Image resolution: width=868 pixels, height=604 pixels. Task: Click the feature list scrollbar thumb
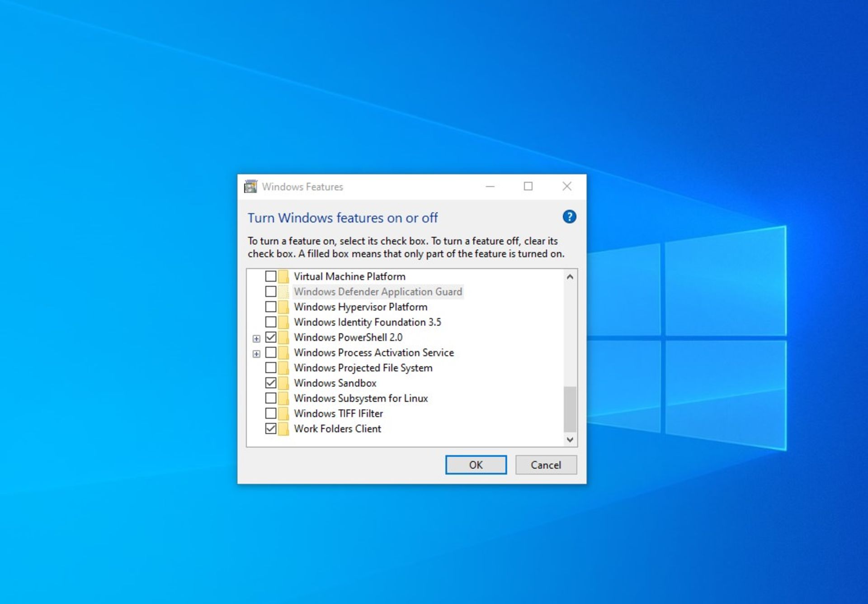[570, 409]
